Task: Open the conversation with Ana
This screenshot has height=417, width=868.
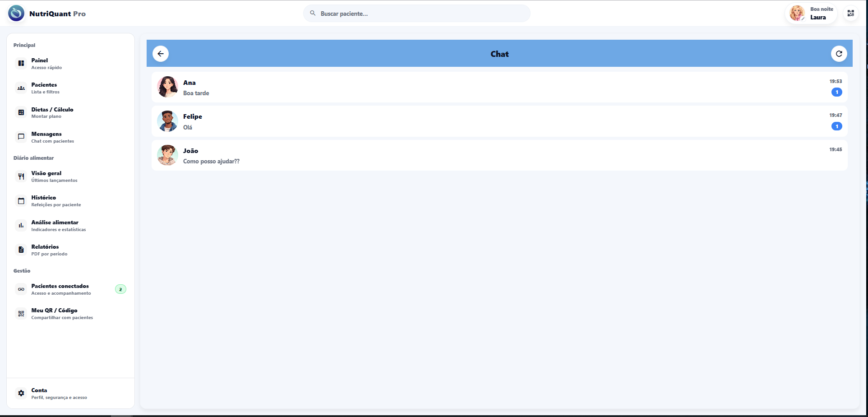Action: coord(499,88)
